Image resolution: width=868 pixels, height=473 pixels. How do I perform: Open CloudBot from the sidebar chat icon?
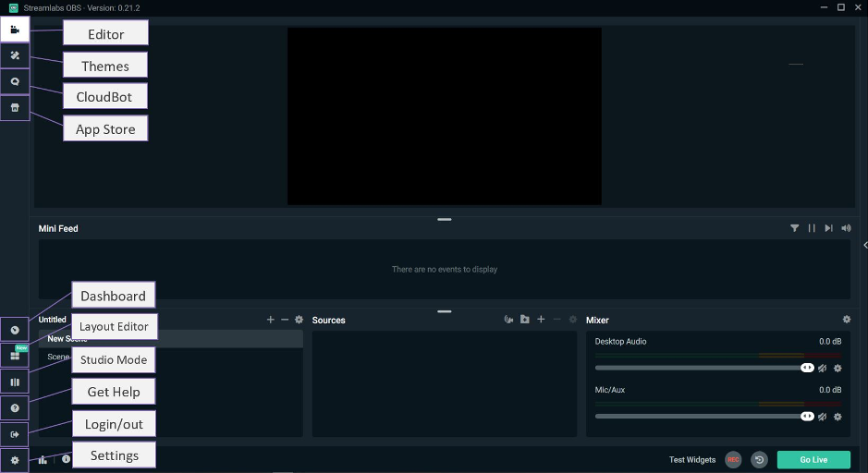coord(15,81)
